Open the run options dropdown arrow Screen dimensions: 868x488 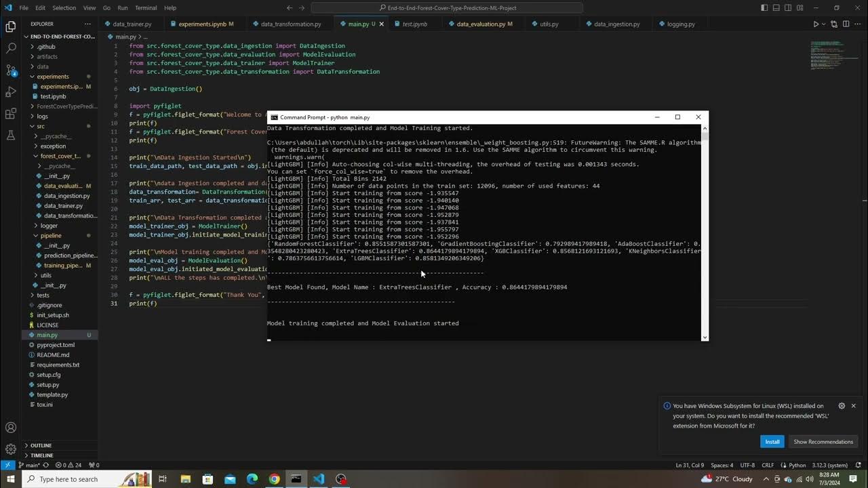(825, 24)
